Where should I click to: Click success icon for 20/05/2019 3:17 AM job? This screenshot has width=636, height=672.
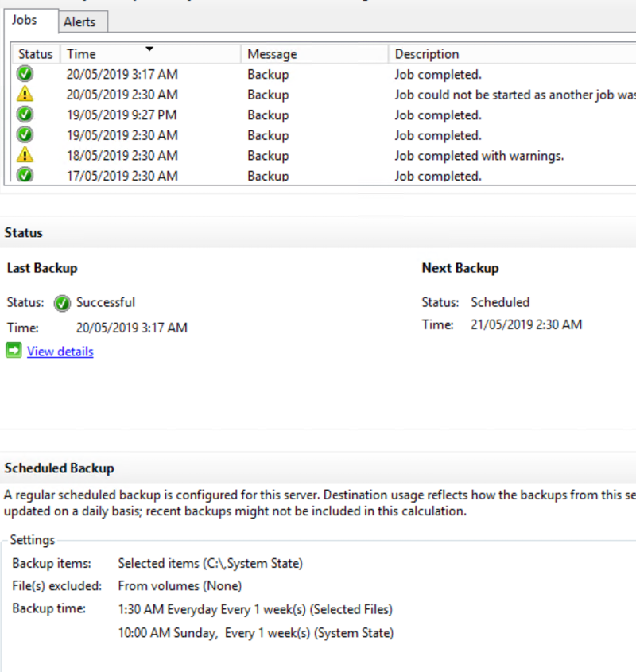pos(25,74)
